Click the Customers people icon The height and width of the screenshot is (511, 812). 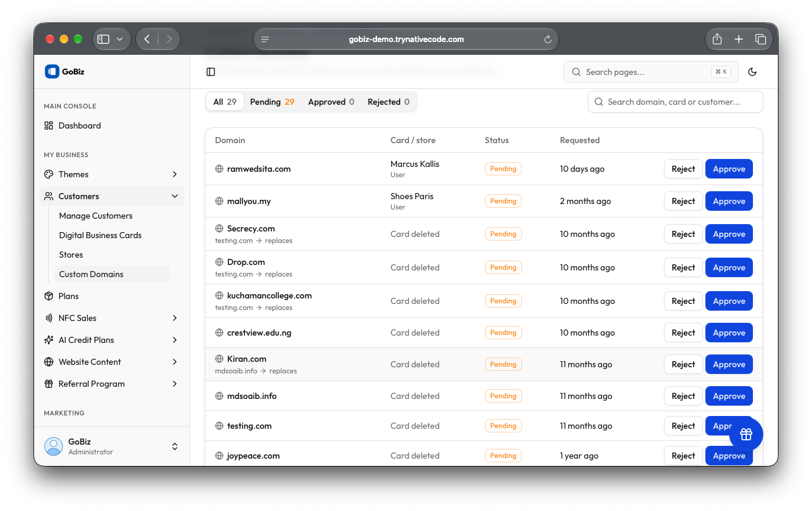[x=49, y=196]
